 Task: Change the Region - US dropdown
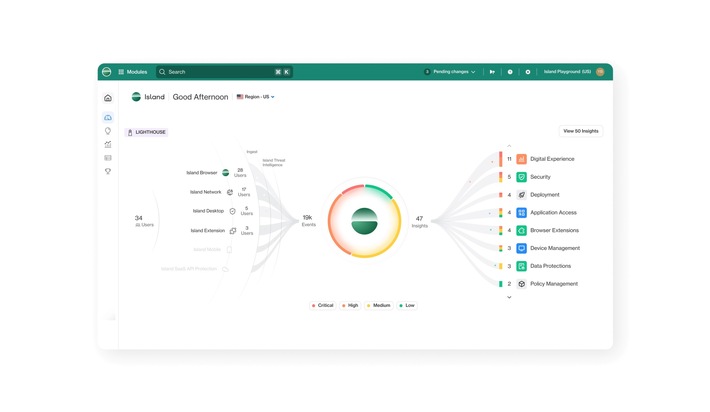coord(255,97)
